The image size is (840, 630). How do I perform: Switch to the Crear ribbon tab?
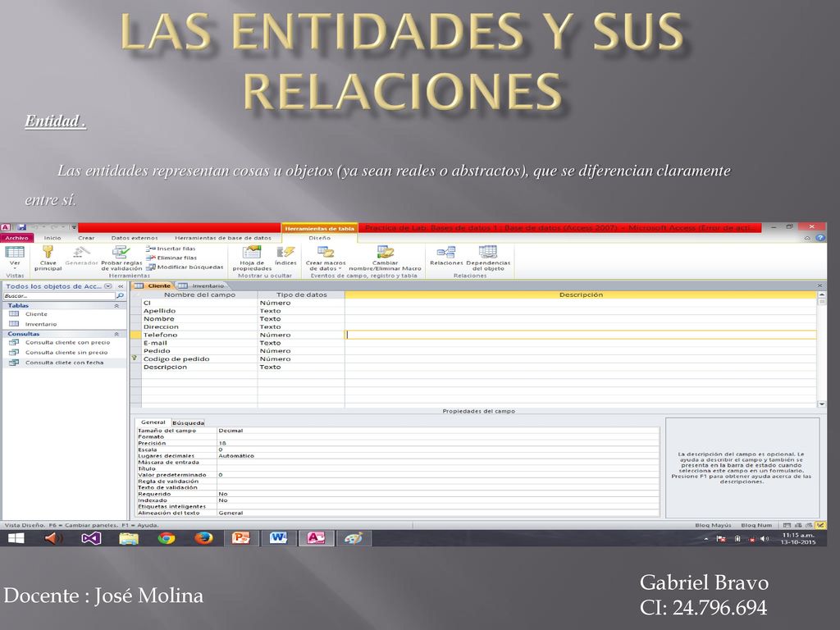pyautogui.click(x=86, y=238)
